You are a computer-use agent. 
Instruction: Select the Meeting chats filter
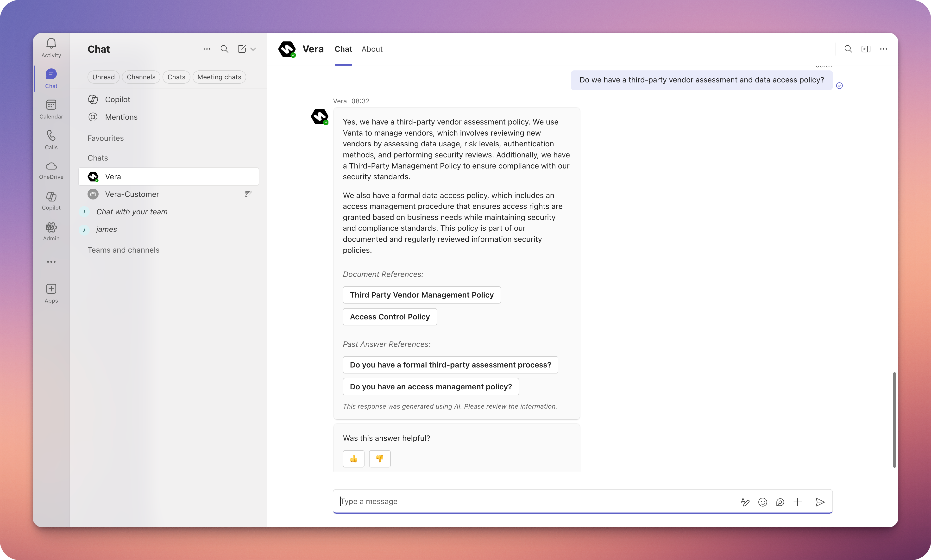point(219,77)
